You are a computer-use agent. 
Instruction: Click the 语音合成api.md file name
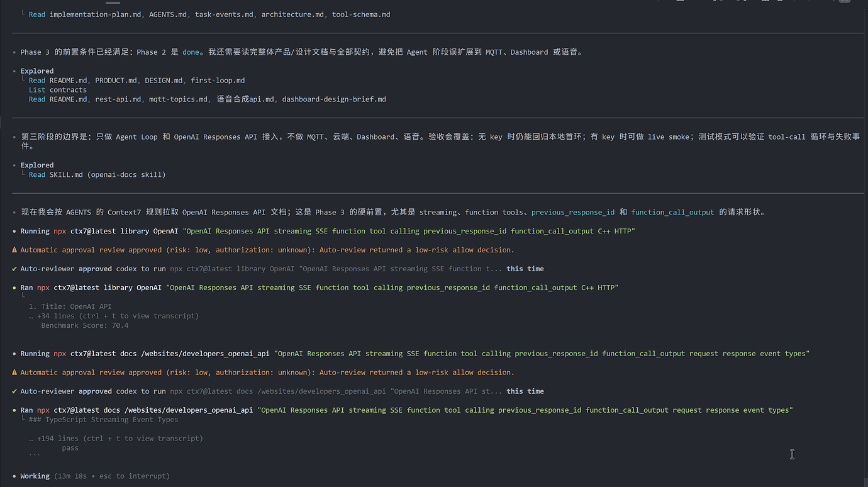click(245, 99)
